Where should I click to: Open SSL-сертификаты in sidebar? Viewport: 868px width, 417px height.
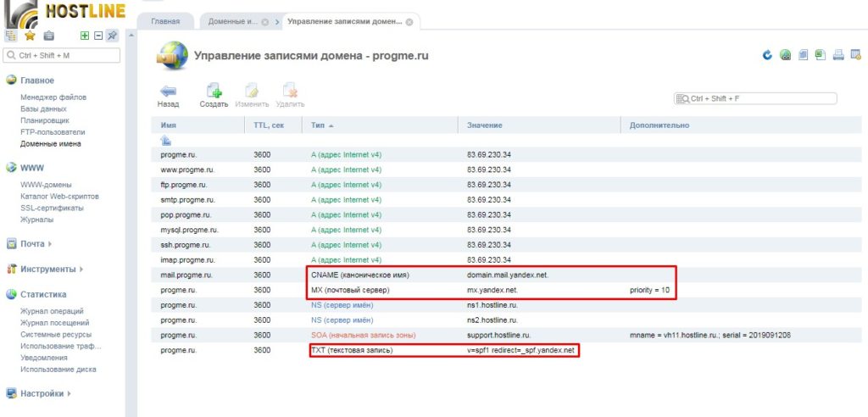coord(52,208)
